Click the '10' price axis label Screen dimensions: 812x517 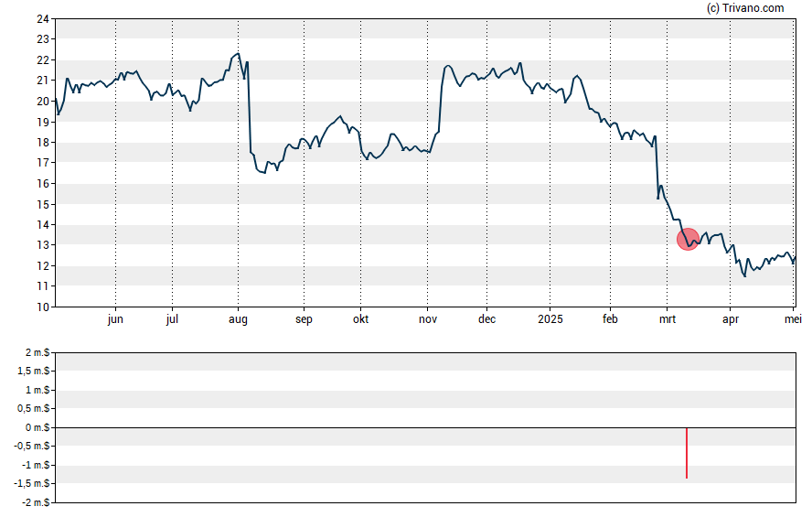tap(43, 307)
